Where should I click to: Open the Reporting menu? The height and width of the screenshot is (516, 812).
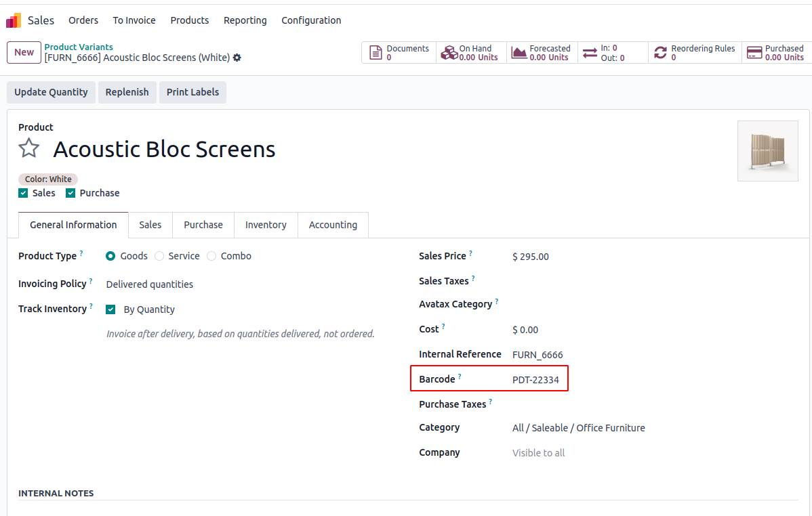pos(245,20)
